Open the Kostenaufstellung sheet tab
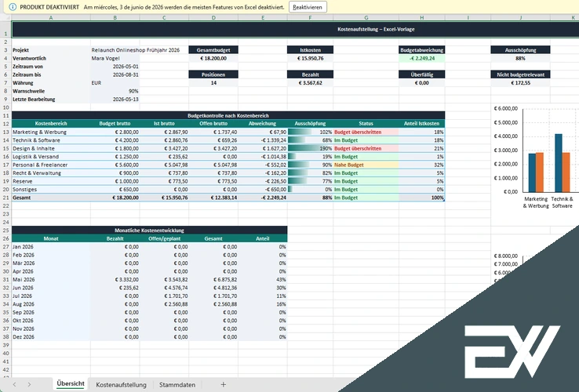The image size is (579, 392). tap(121, 385)
